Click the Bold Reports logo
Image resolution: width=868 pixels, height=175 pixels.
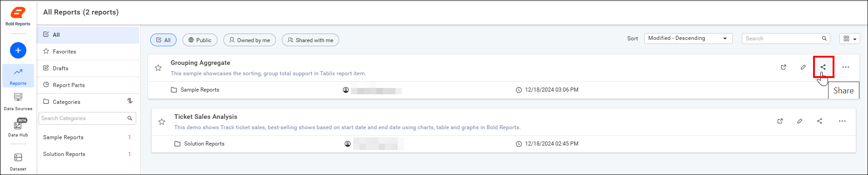18,16
